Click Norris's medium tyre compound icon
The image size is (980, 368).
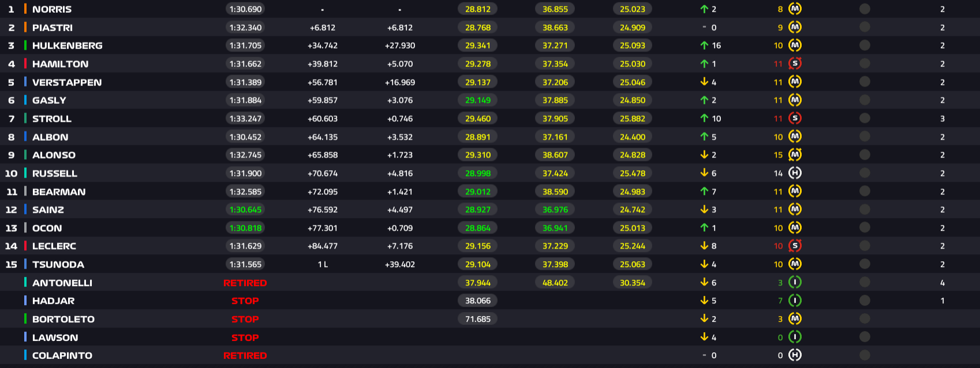795,9
